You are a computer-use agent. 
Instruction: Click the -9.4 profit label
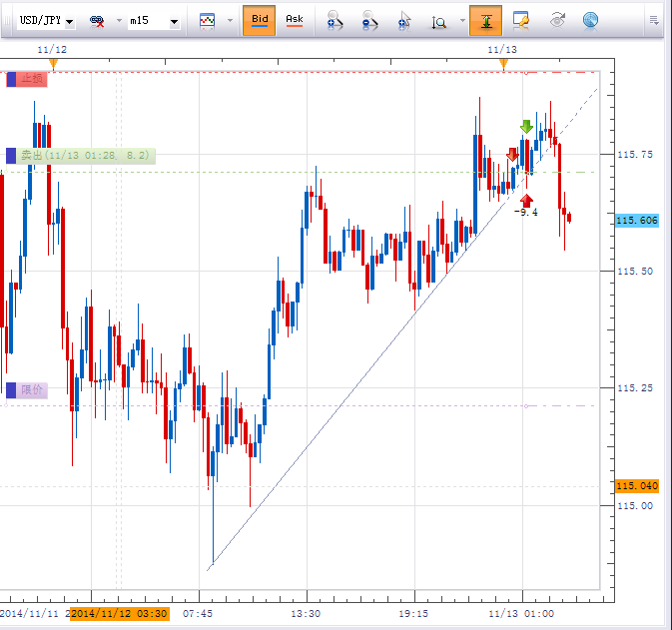pyautogui.click(x=525, y=212)
